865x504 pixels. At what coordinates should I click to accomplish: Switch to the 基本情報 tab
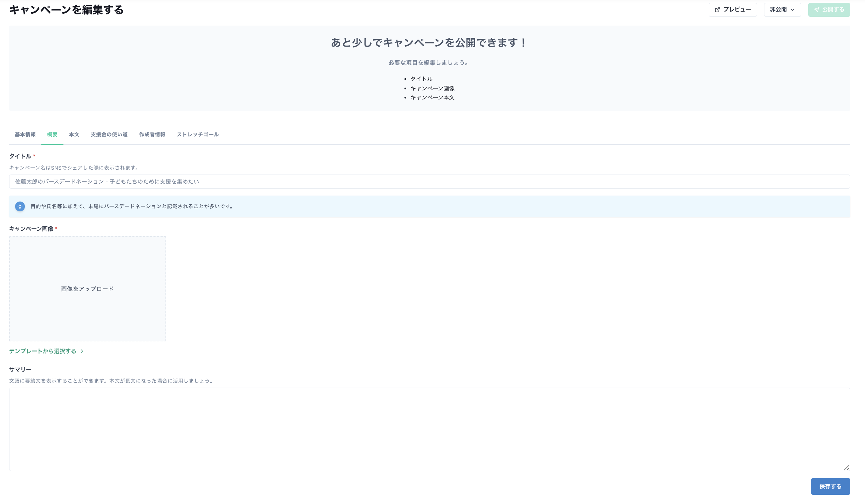[25, 134]
